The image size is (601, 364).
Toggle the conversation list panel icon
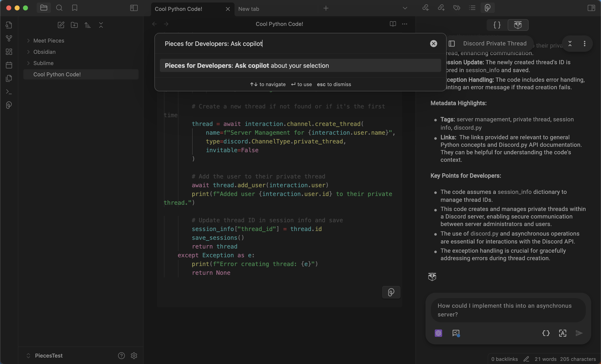click(x=452, y=44)
